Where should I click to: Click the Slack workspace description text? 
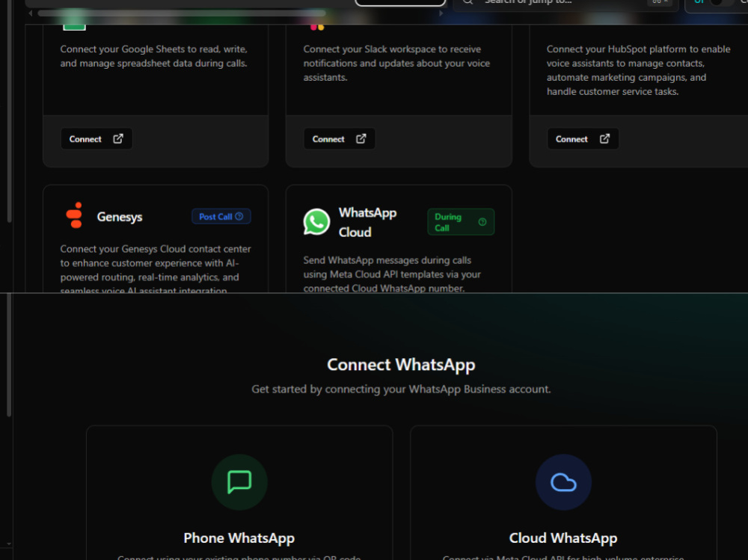click(396, 64)
